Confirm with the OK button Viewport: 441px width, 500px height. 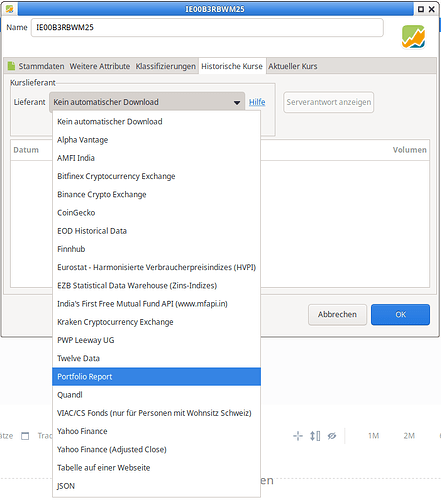[400, 314]
